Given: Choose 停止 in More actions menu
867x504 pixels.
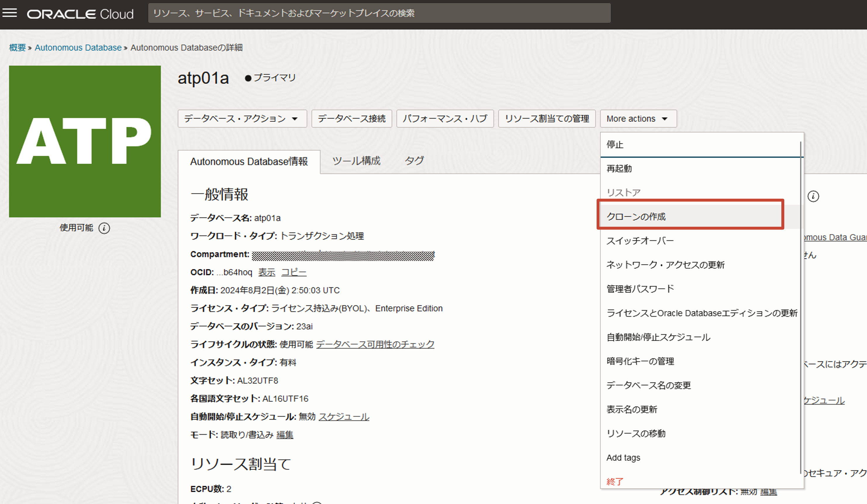Looking at the screenshot, I should [615, 144].
